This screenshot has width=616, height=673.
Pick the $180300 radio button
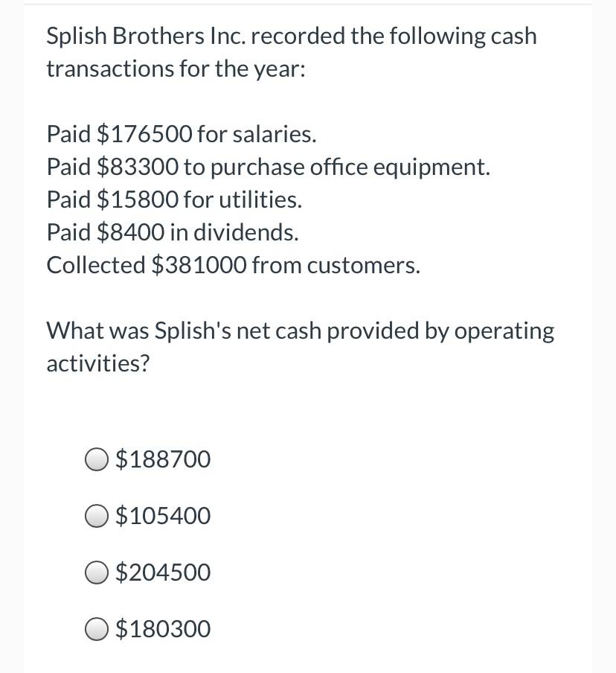[96, 629]
